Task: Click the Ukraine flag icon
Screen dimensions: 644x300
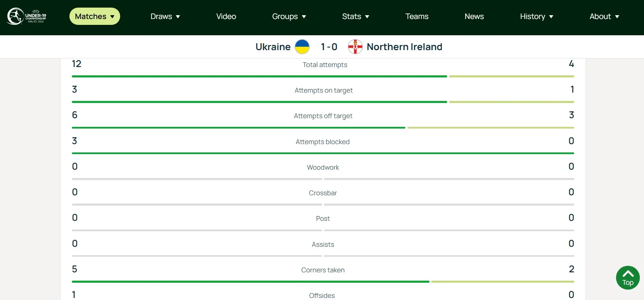Action: 302,47
